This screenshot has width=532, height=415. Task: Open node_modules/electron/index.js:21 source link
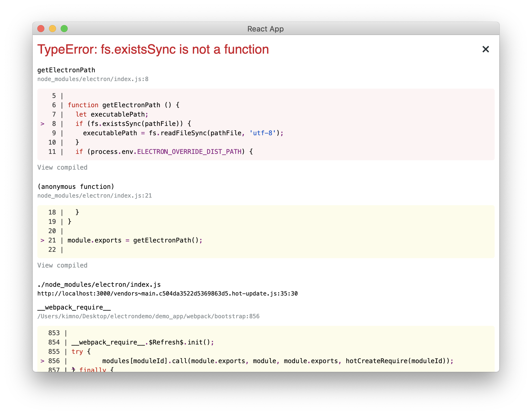(x=94, y=196)
